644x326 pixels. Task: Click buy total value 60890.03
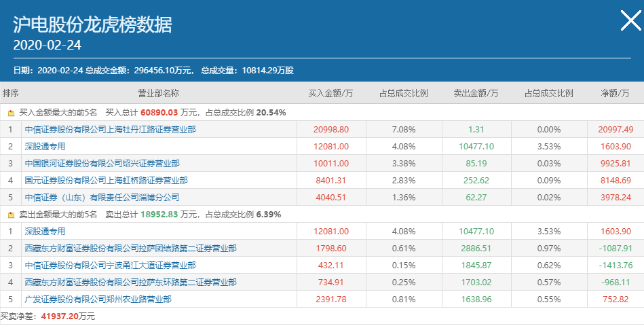pyautogui.click(x=159, y=113)
